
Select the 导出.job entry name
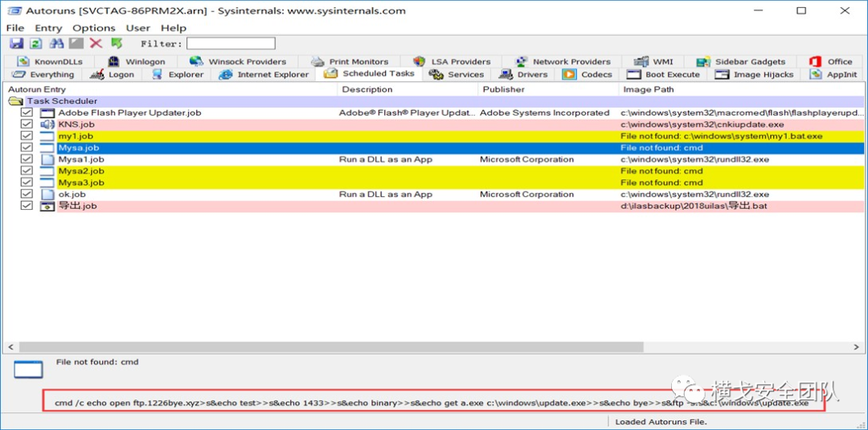coord(77,205)
